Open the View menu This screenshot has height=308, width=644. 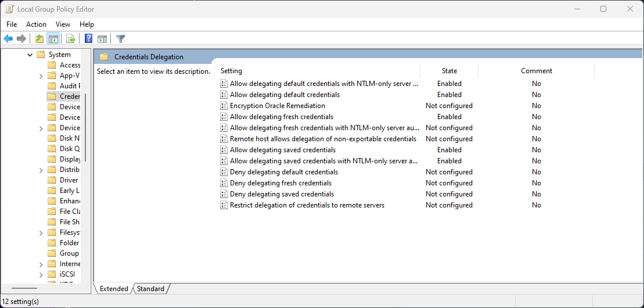[63, 24]
